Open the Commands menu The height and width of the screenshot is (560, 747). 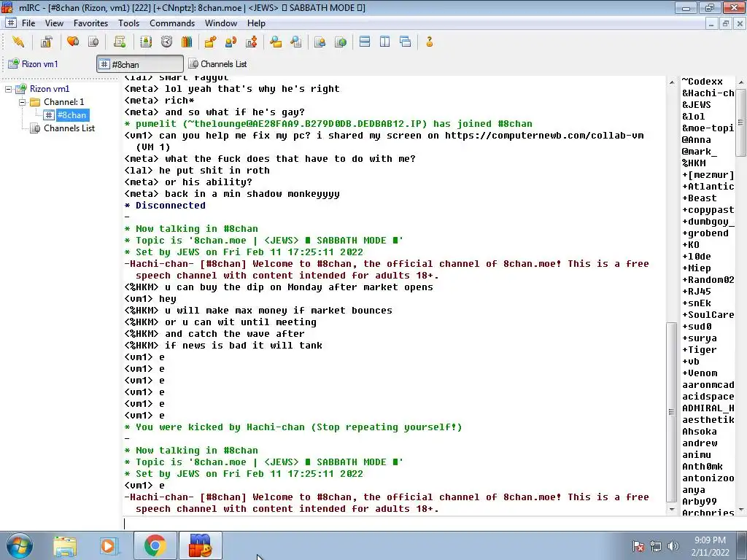[172, 23]
